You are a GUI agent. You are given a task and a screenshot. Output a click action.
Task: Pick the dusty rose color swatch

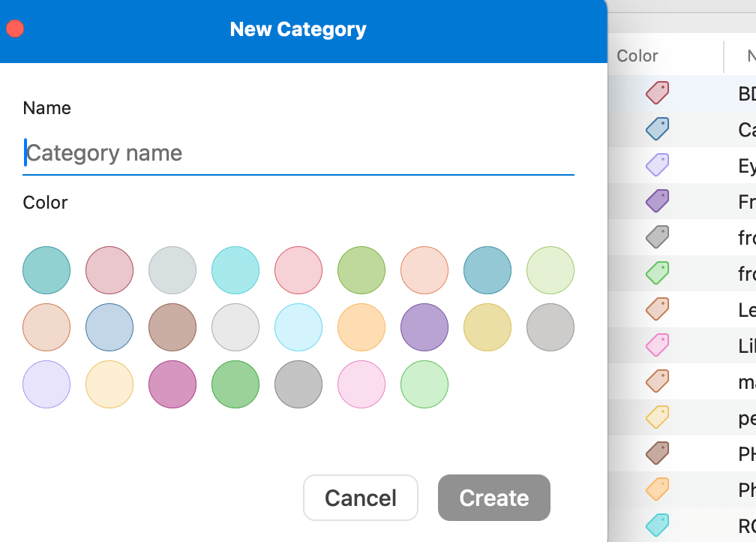(109, 270)
